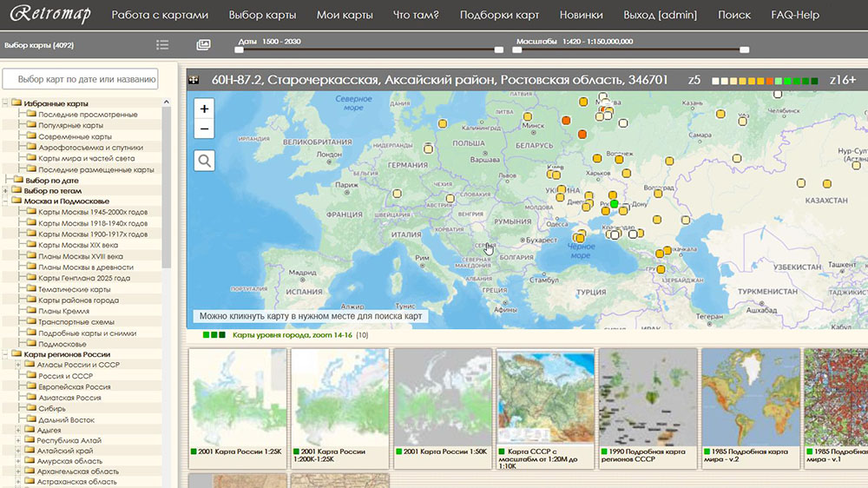Expand the Выбор по тегам tree node

click(6, 191)
